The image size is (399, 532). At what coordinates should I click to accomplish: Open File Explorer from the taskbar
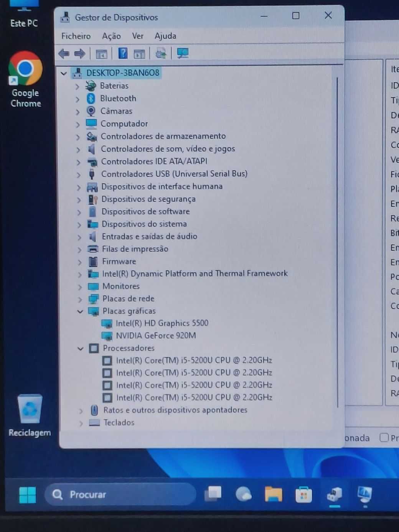(274, 494)
